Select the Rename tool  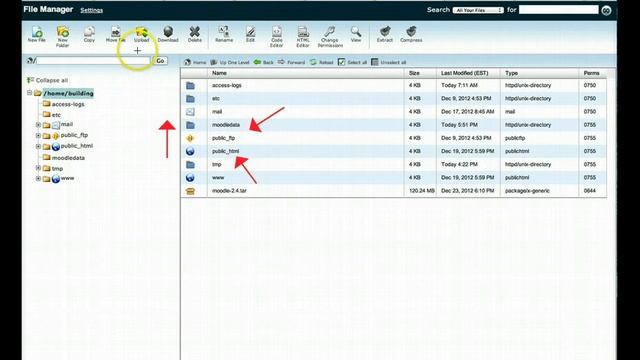coord(224,34)
